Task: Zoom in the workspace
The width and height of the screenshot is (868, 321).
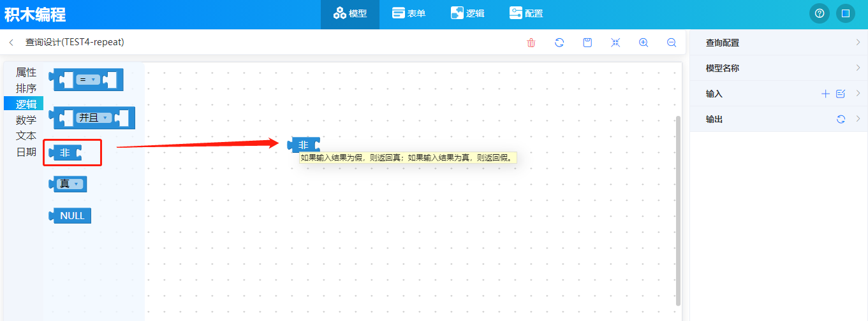Action: 644,43
